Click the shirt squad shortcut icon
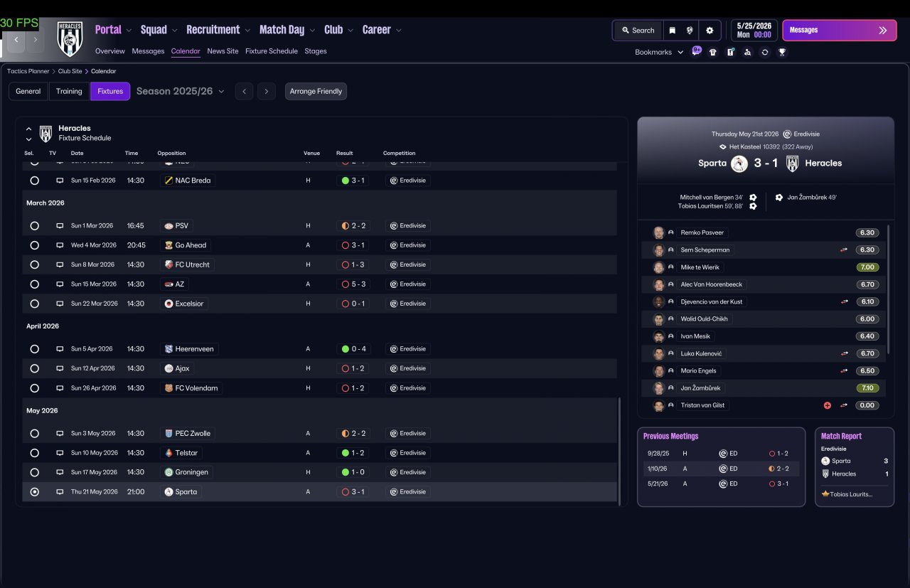Image resolution: width=910 pixels, height=588 pixels. pos(713,52)
